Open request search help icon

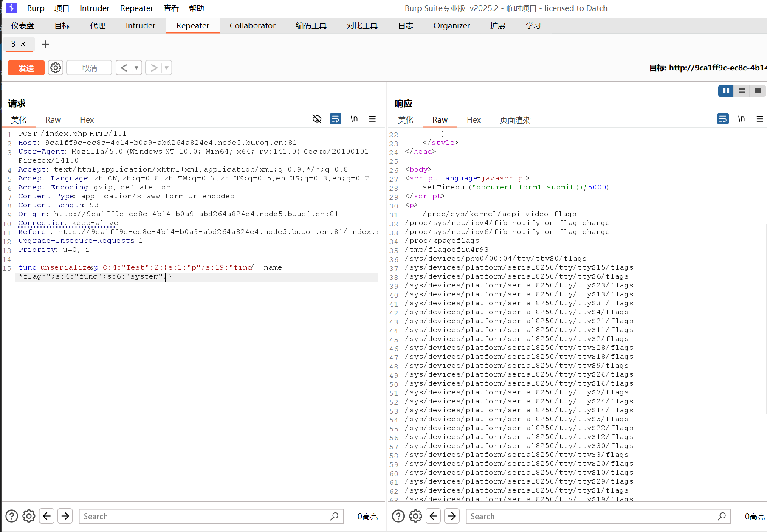point(11,516)
